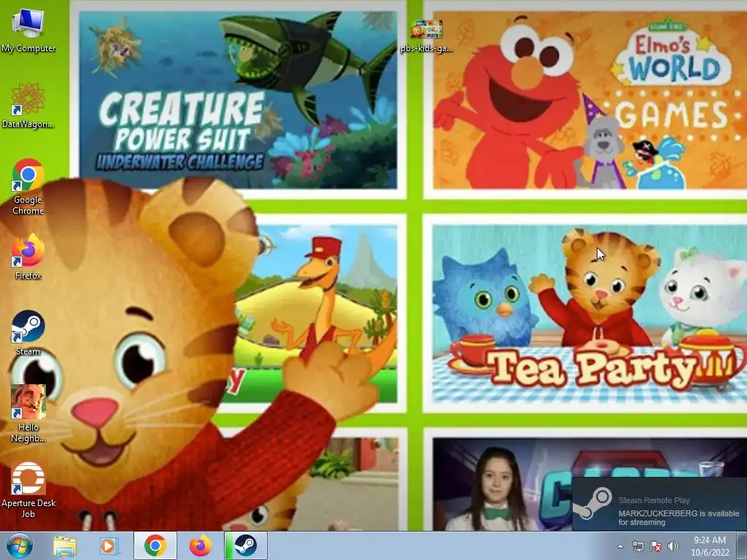Open the clock showing 9:24 AM
Image resolution: width=747 pixels, height=560 pixels.
tap(710, 545)
